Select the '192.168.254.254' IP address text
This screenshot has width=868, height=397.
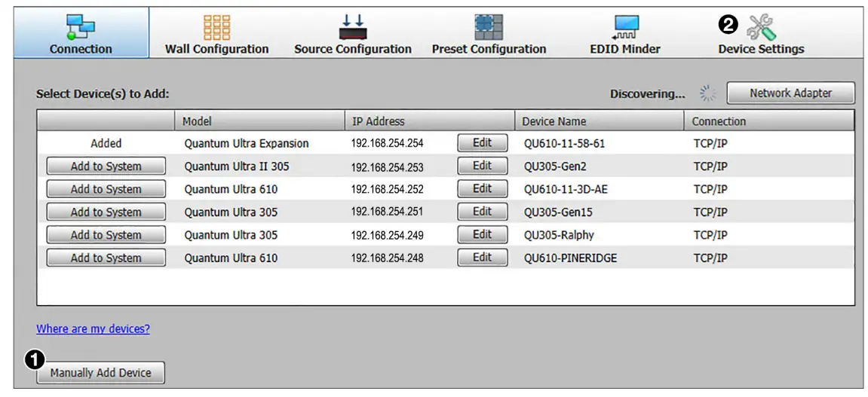pos(387,144)
